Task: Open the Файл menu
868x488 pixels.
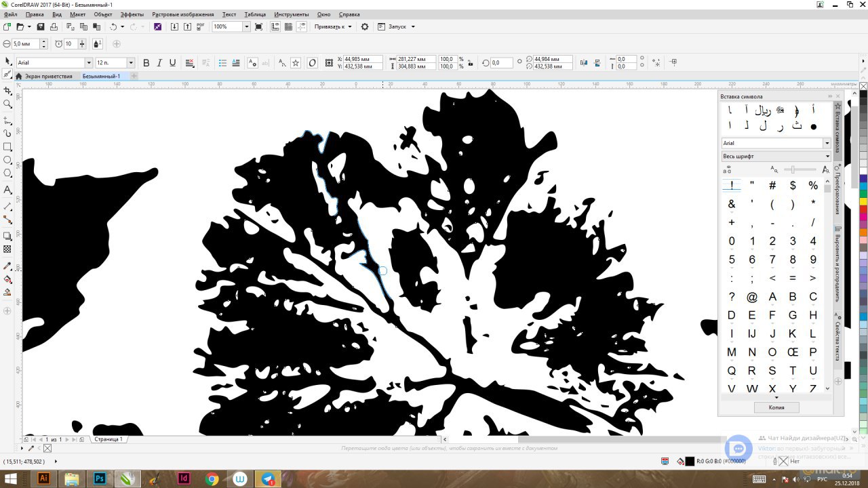Action: [10, 14]
